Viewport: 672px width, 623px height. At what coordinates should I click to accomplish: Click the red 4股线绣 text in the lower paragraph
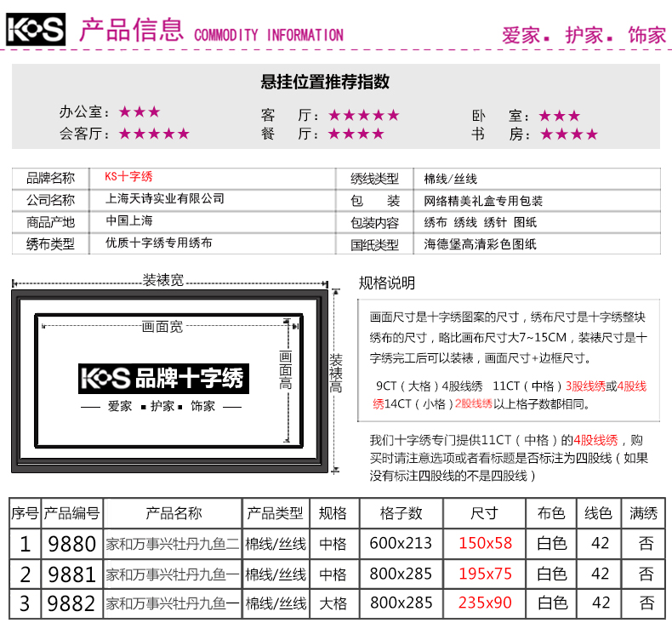[x=595, y=440]
